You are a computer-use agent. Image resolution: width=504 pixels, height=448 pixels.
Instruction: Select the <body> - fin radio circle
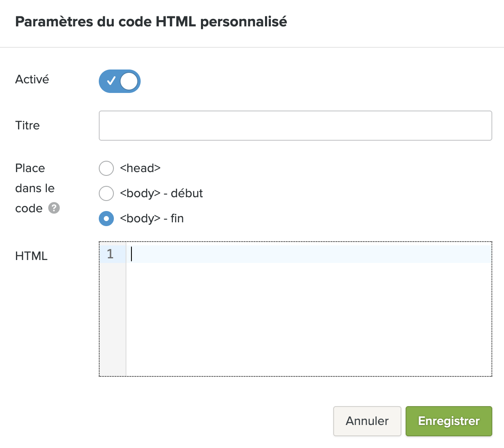tap(106, 219)
